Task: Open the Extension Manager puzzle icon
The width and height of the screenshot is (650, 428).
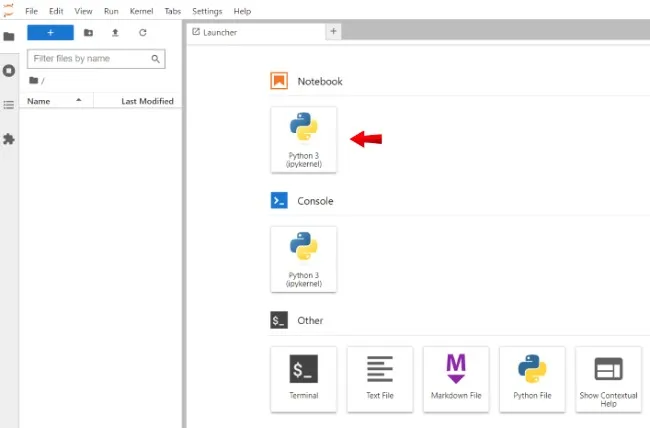Action: [x=9, y=139]
